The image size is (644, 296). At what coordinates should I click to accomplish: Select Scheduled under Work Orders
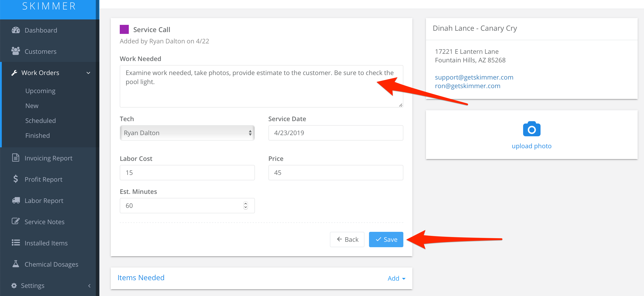tap(40, 120)
